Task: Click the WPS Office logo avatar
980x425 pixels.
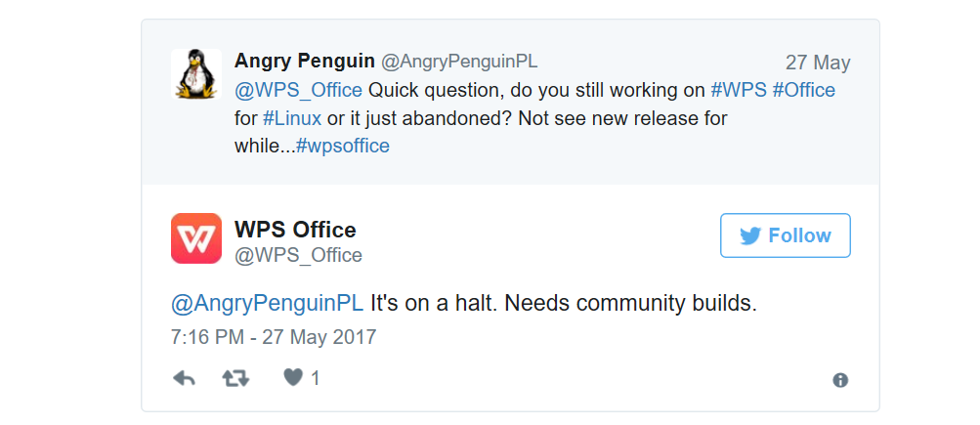Action: [196, 238]
